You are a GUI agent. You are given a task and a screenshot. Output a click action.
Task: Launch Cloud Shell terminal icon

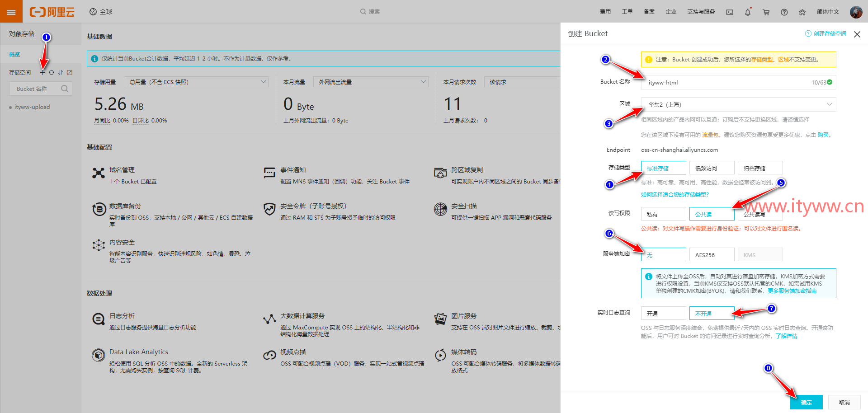730,12
